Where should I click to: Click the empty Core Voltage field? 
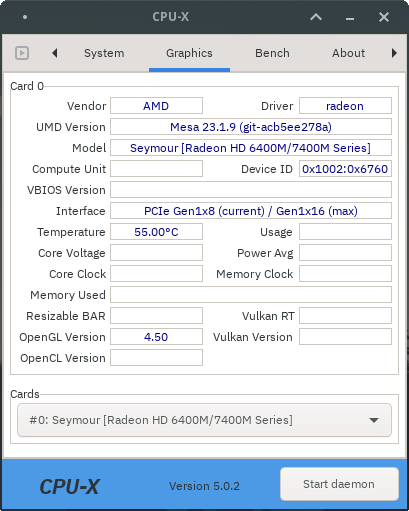(156, 253)
